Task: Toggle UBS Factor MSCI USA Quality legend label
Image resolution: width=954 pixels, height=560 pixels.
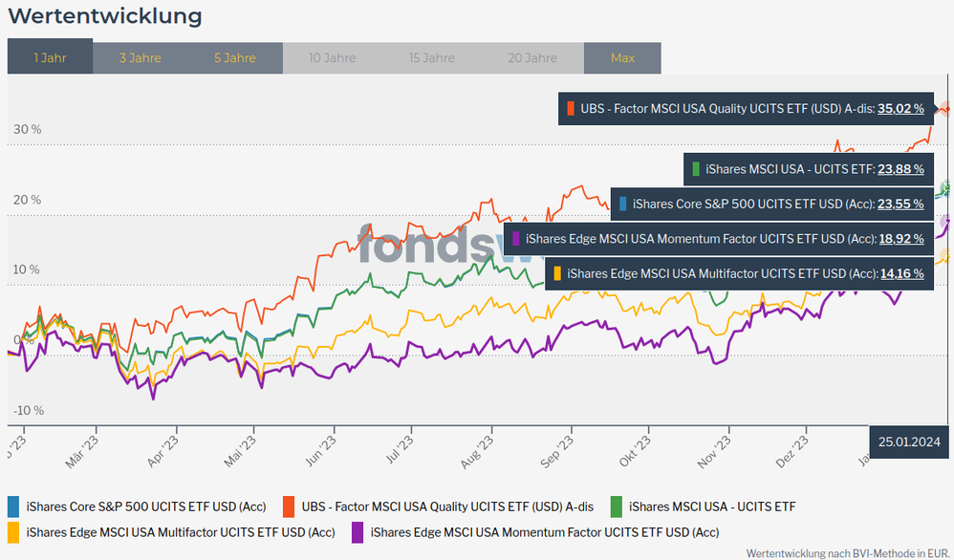Action: (447, 506)
